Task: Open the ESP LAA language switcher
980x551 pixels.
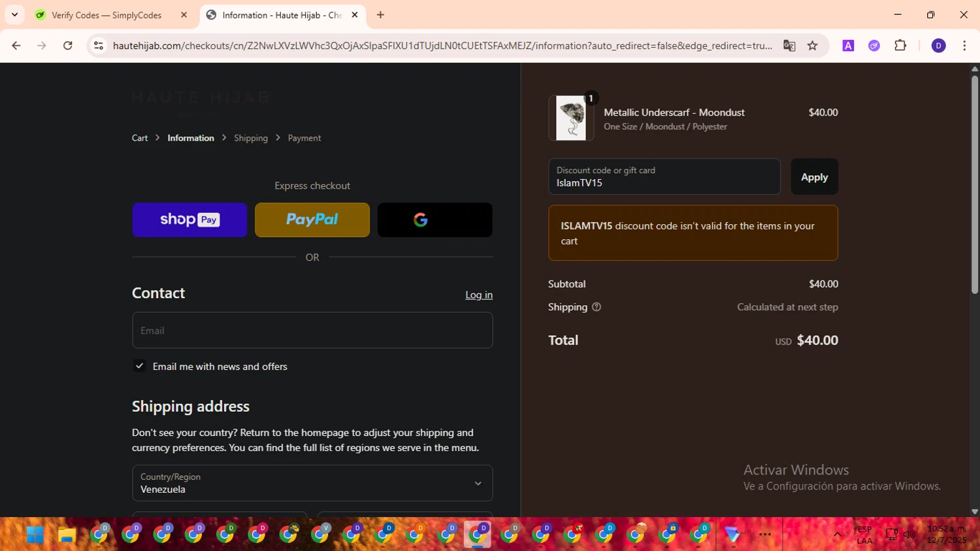Action: [864, 535]
